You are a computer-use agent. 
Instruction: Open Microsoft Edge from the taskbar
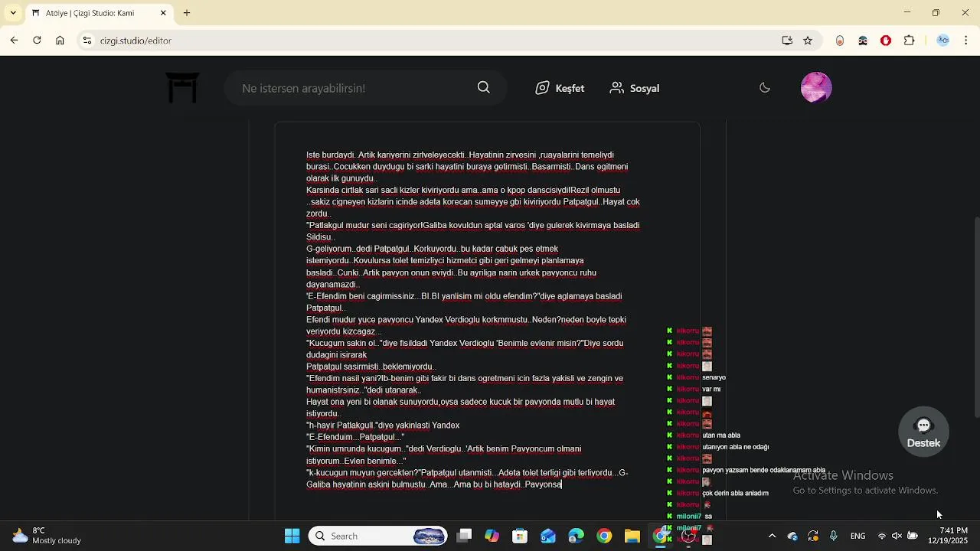point(576,536)
